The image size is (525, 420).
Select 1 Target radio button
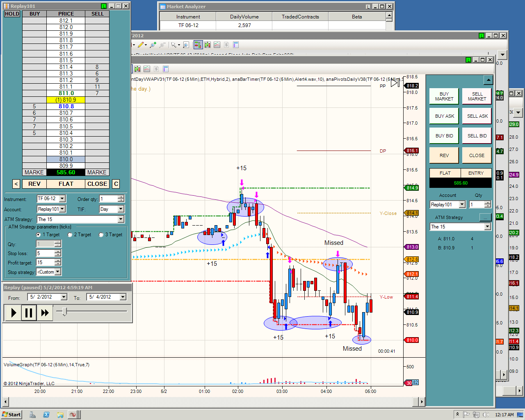(39, 235)
